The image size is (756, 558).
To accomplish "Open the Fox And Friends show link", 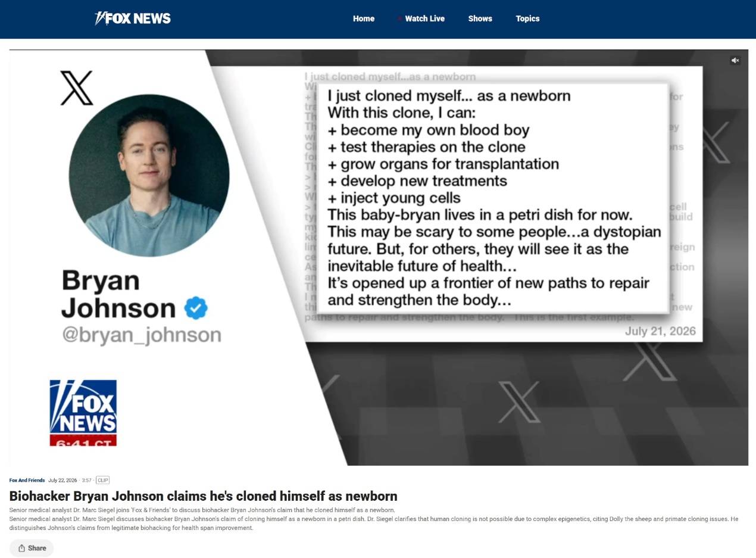I will point(27,480).
